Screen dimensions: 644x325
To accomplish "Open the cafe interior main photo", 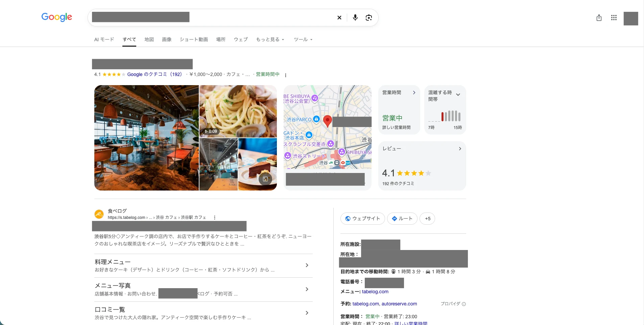I will click(146, 138).
